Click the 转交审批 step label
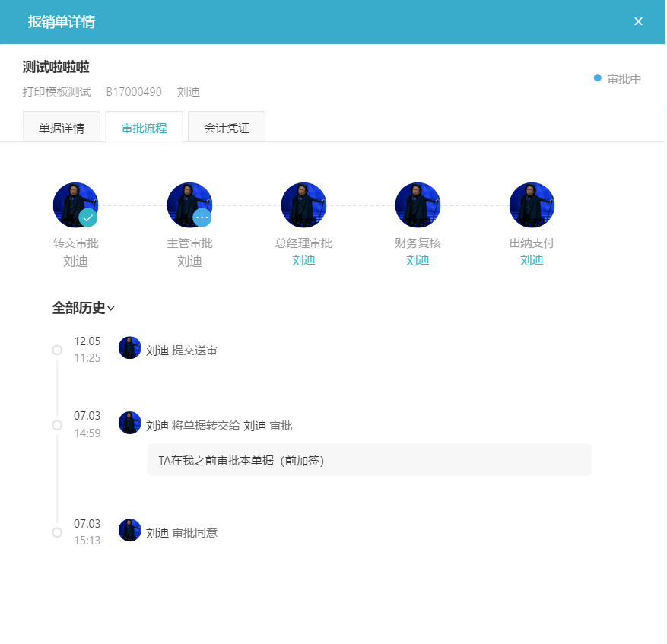 click(75, 243)
